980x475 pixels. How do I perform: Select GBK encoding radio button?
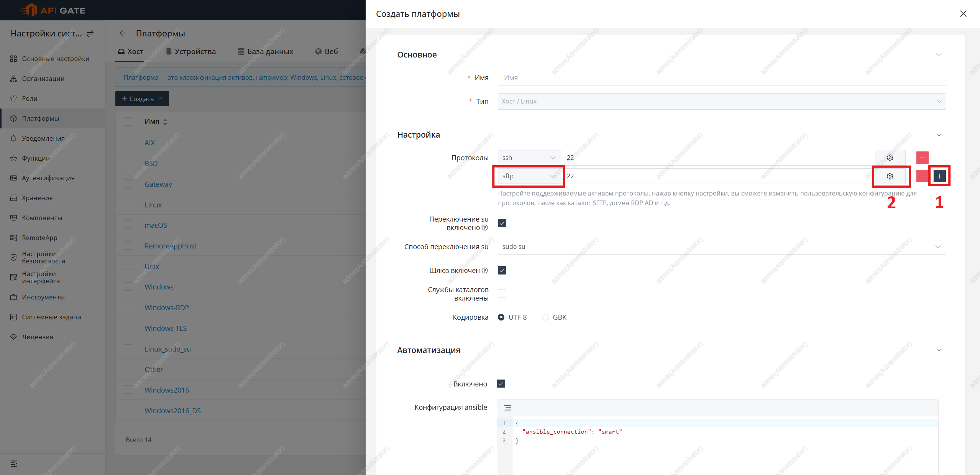[545, 317]
